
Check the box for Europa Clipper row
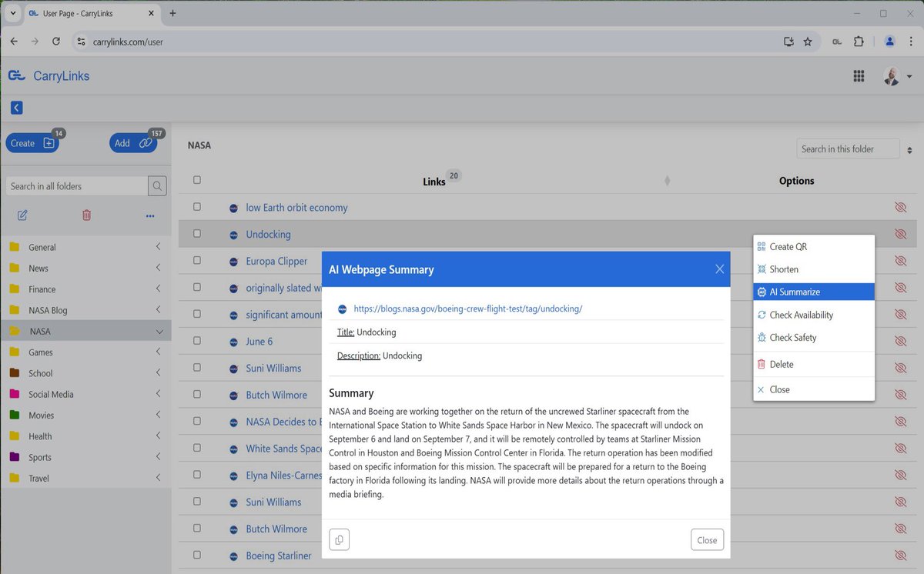197,260
